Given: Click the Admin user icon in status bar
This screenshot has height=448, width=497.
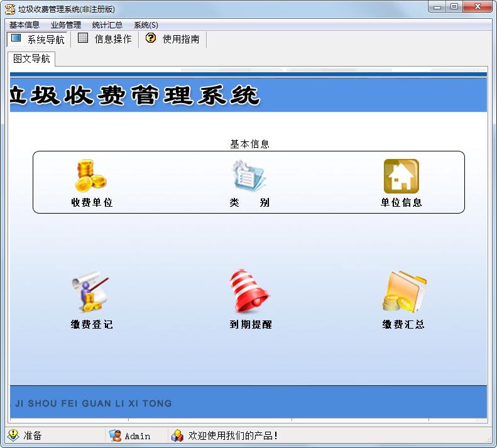Looking at the screenshot, I should click(115, 435).
